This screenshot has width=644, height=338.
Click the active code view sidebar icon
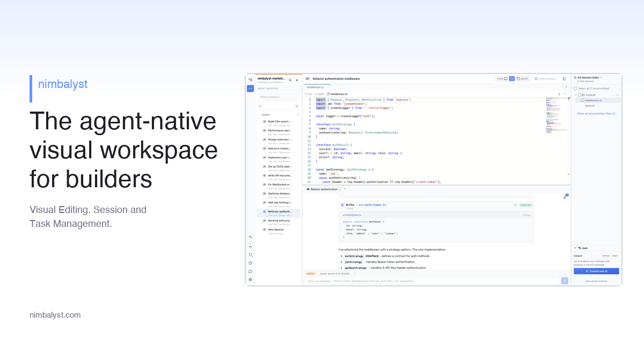pyautogui.click(x=250, y=89)
